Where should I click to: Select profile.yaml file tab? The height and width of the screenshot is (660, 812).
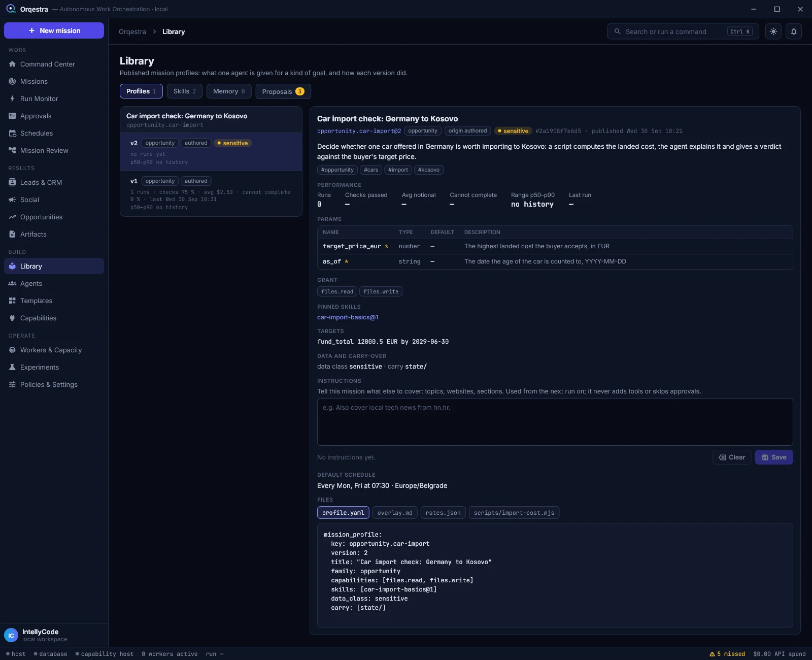click(343, 513)
